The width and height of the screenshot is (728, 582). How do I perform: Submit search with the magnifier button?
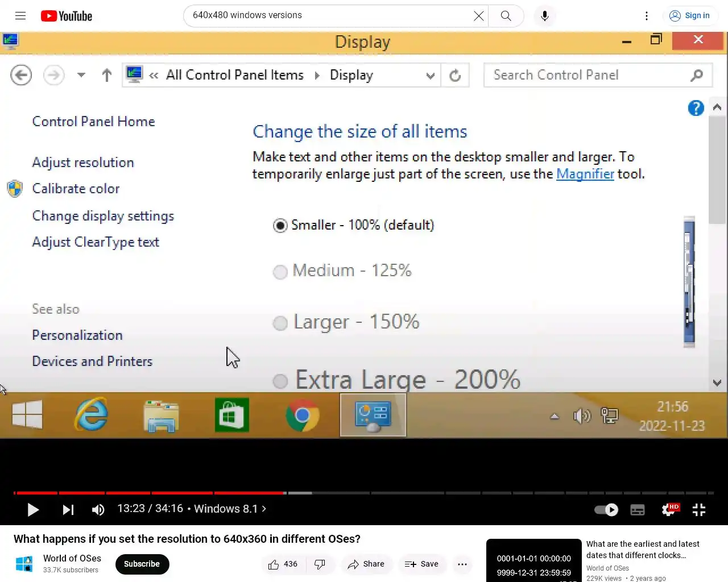point(506,16)
